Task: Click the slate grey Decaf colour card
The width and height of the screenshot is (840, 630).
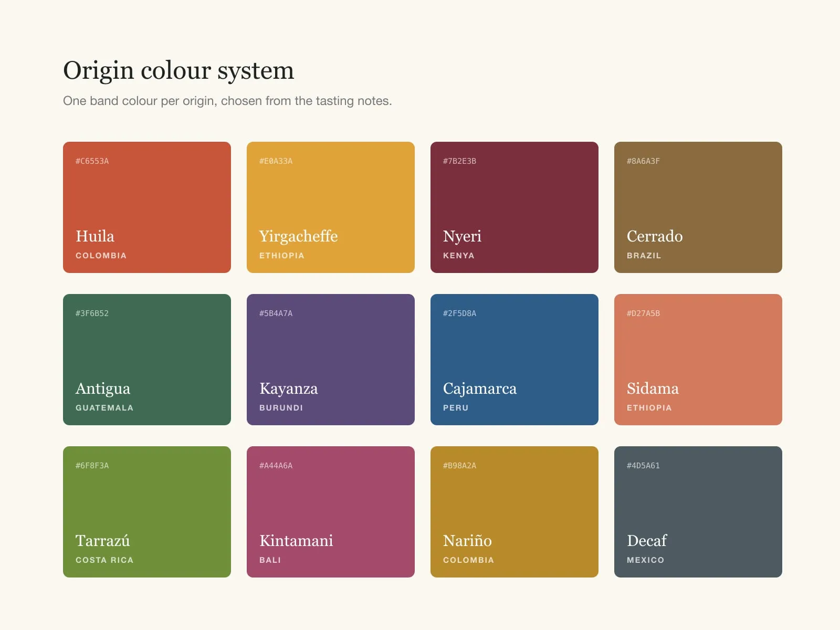Action: click(698, 512)
